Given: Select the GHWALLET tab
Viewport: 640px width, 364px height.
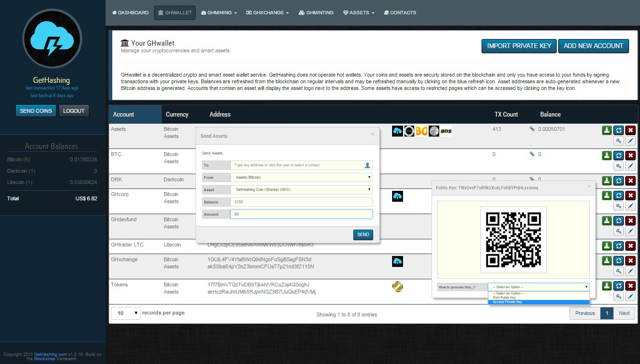Looking at the screenshot, I should pyautogui.click(x=175, y=13).
